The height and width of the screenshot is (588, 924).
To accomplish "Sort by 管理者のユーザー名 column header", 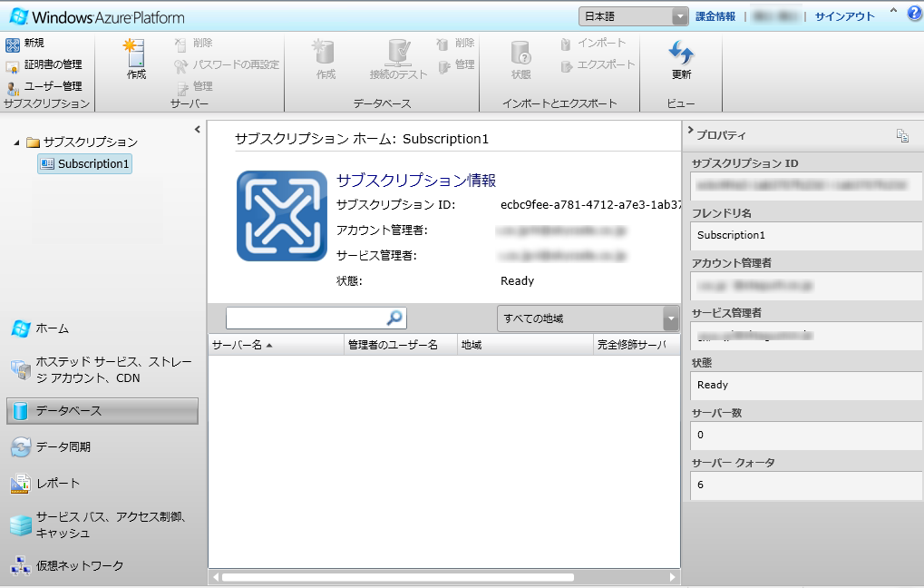I will pyautogui.click(x=401, y=345).
